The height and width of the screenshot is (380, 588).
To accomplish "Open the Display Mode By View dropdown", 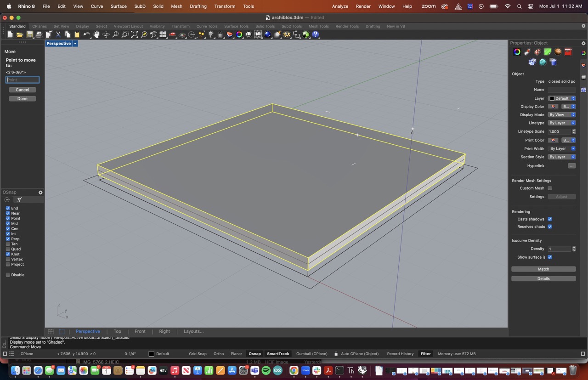I will [562, 115].
